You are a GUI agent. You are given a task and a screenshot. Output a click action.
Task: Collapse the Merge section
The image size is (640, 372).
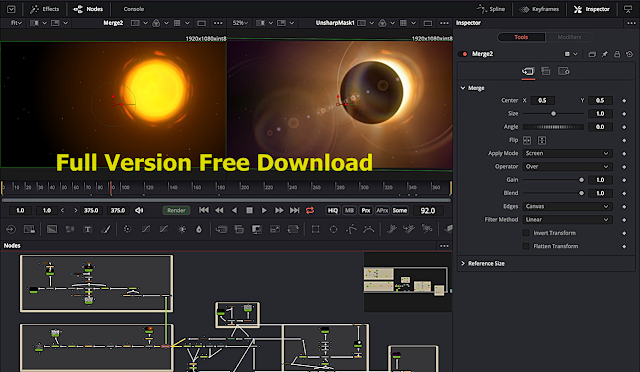(x=463, y=88)
